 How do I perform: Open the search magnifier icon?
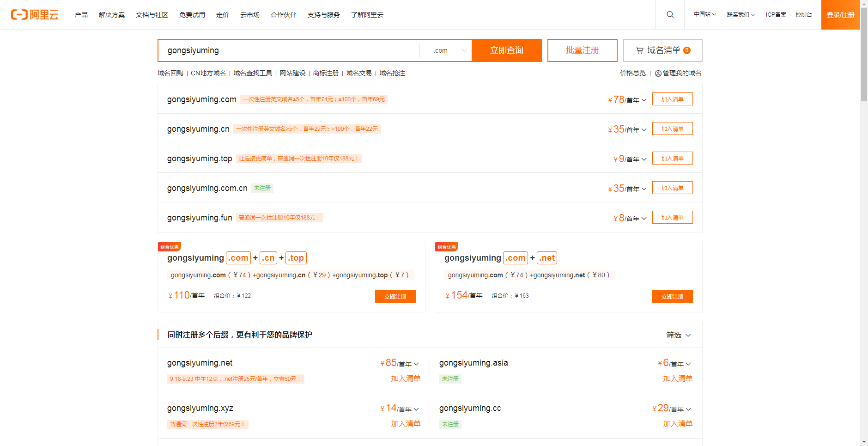(x=670, y=15)
